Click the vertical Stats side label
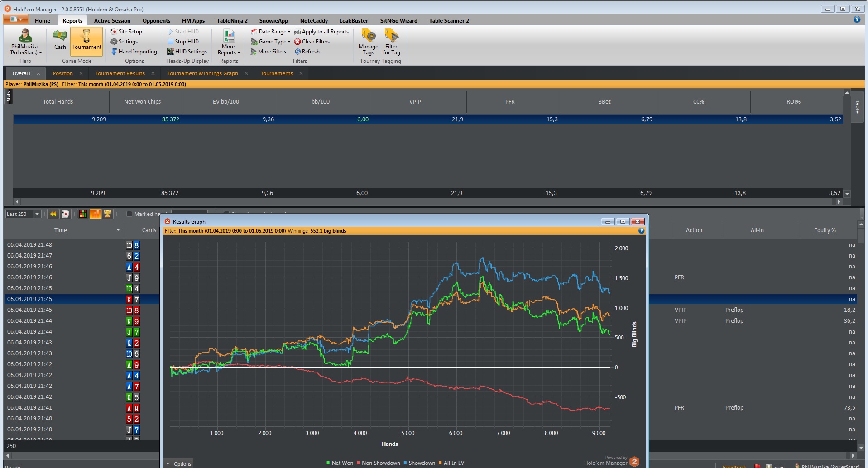 8,96
